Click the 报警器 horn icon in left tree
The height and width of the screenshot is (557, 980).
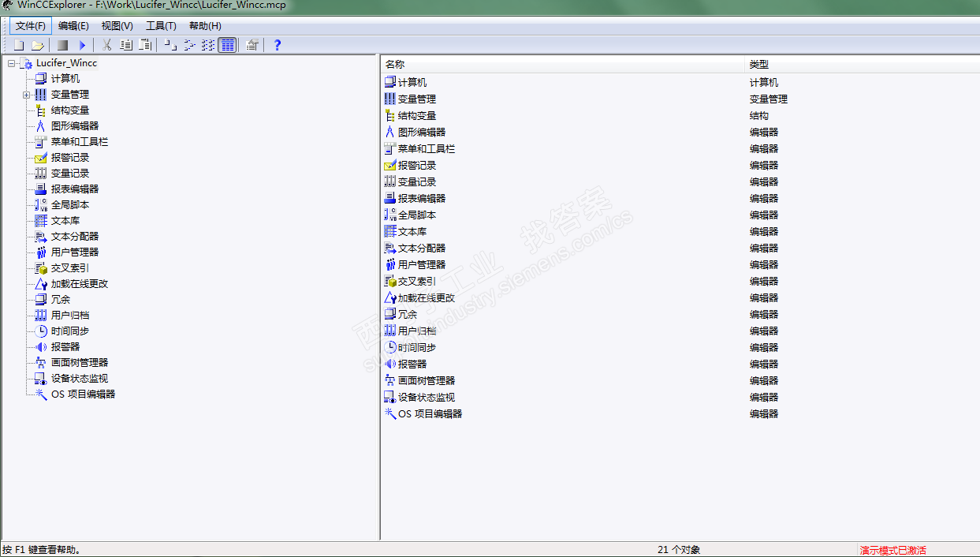pos(41,347)
